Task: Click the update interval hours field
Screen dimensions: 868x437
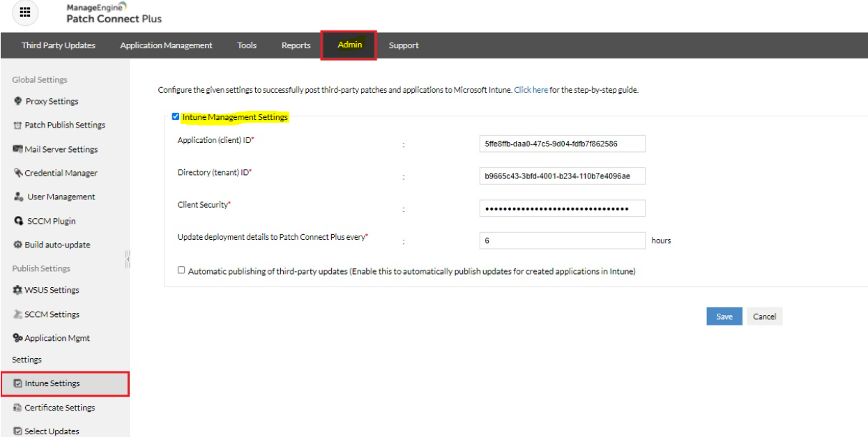Action: (562, 240)
